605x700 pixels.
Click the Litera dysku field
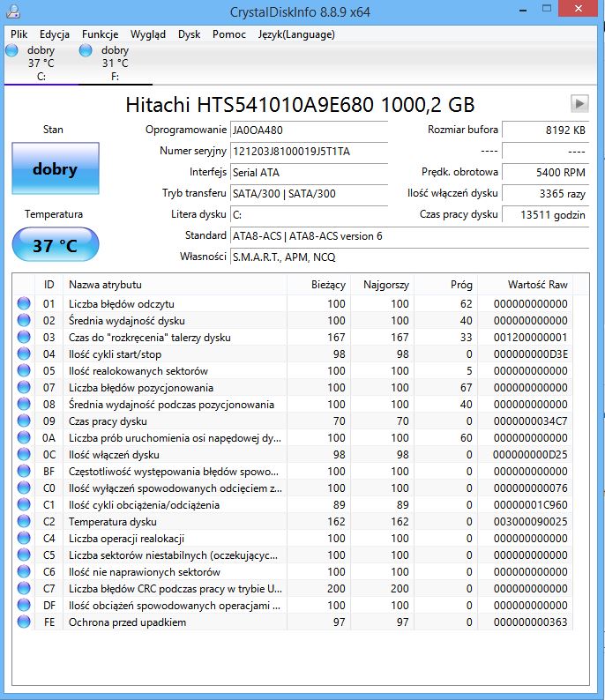[309, 215]
